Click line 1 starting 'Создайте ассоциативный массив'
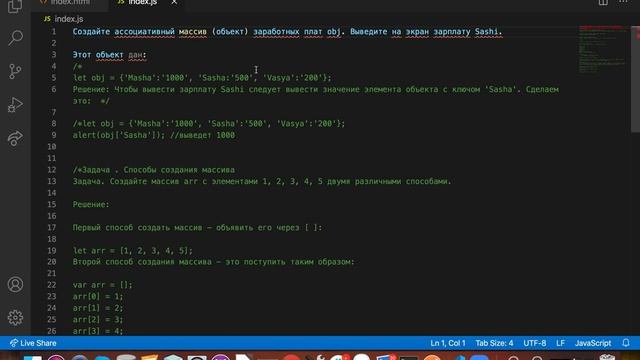The image size is (640, 360). (287, 32)
